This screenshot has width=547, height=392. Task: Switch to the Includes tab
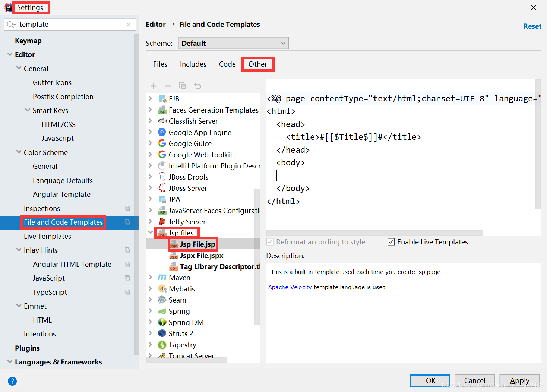(193, 64)
